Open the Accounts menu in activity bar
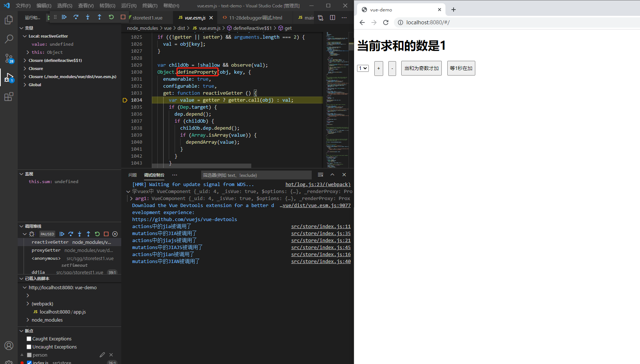 coord(9,346)
